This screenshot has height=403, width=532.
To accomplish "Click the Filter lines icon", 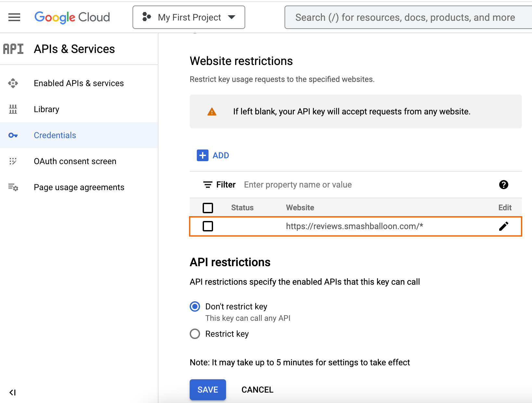I will [x=208, y=185].
